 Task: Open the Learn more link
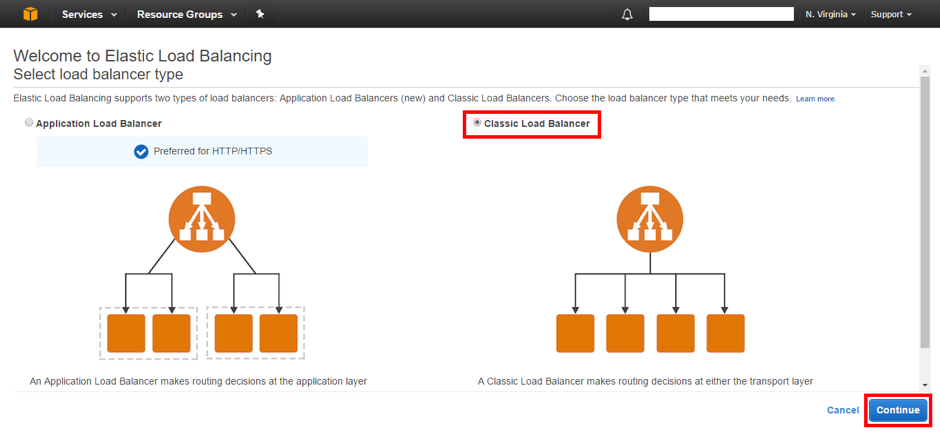pos(815,98)
